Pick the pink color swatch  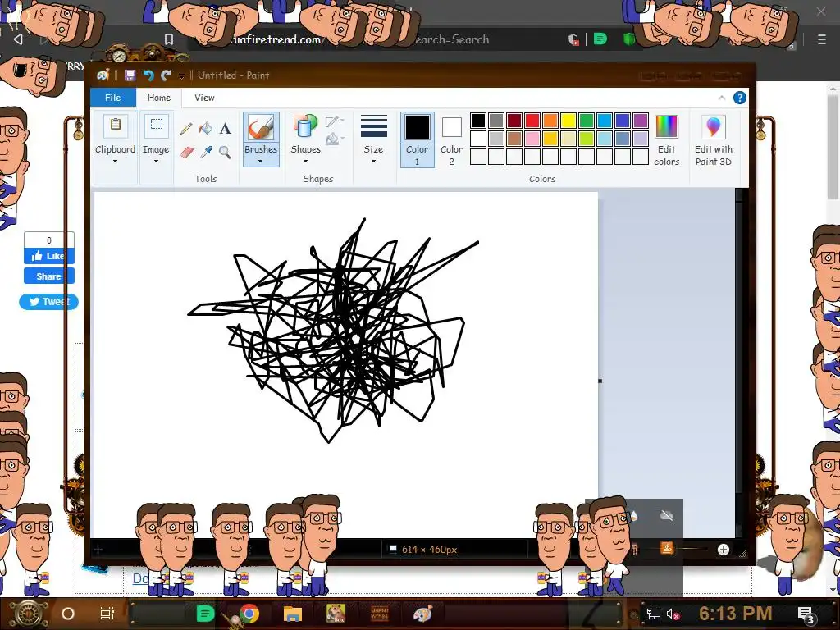[x=532, y=139]
